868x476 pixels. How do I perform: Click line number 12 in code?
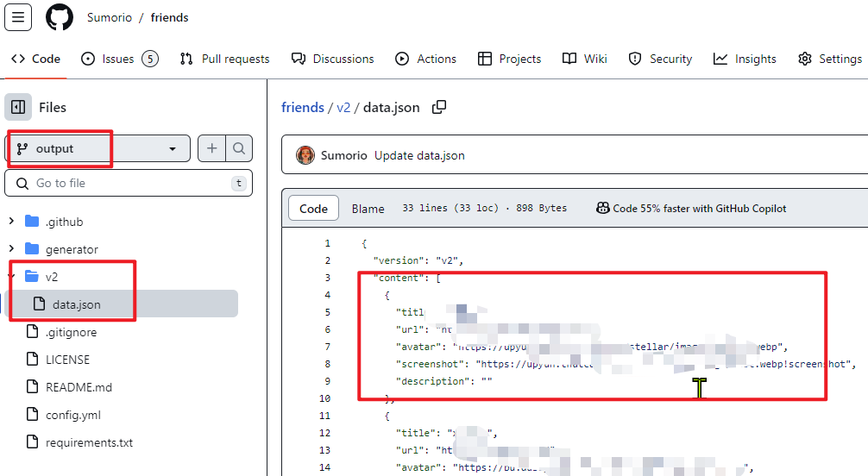325,433
